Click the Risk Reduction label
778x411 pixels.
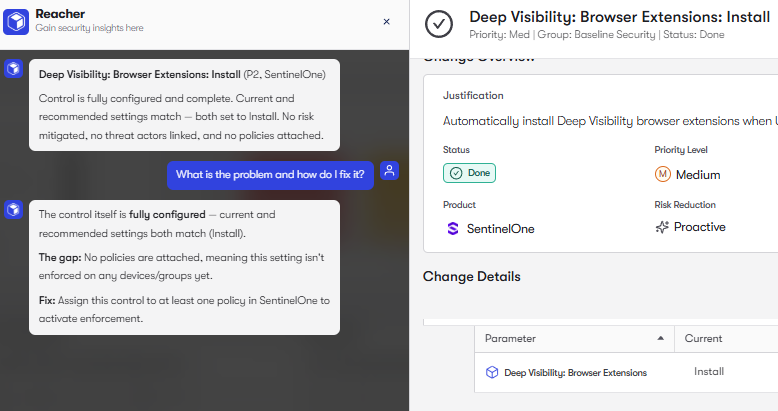[x=685, y=205]
